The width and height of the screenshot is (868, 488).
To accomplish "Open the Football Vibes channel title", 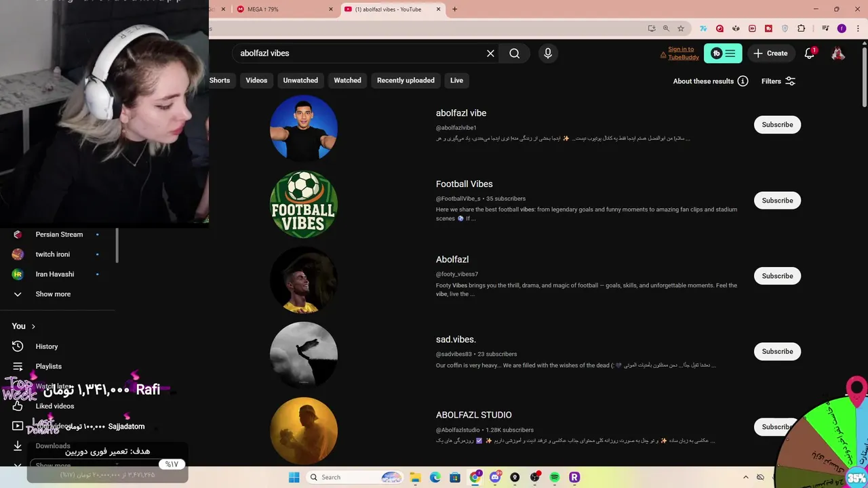I will click(465, 184).
